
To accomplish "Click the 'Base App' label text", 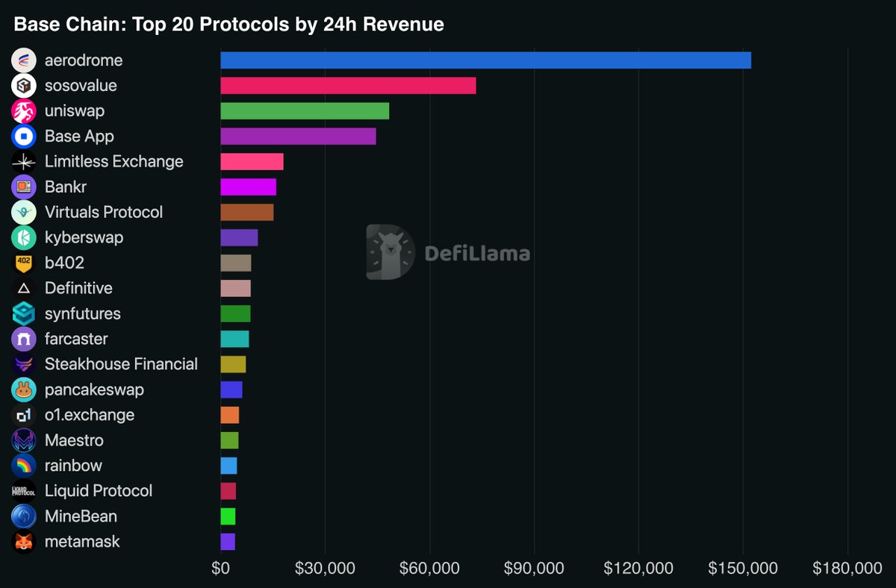I will coord(79,137).
